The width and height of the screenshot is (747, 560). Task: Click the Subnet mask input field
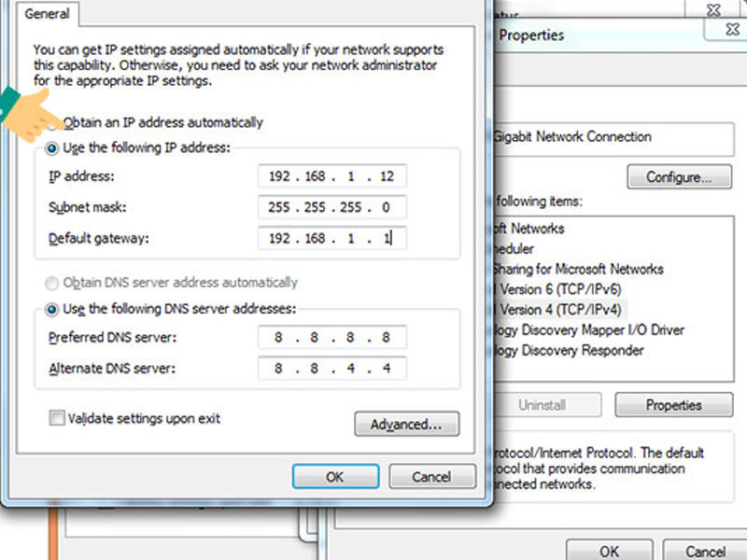[331, 207]
